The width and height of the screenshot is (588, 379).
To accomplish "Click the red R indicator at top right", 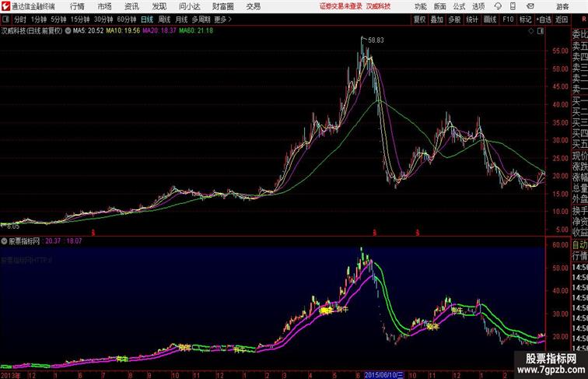I will coord(583,19).
